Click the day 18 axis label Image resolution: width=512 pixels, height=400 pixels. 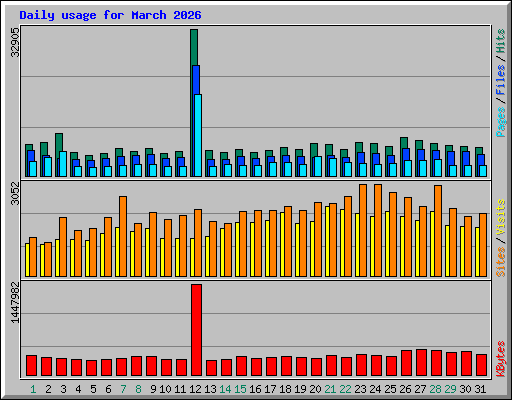[x=285, y=389]
